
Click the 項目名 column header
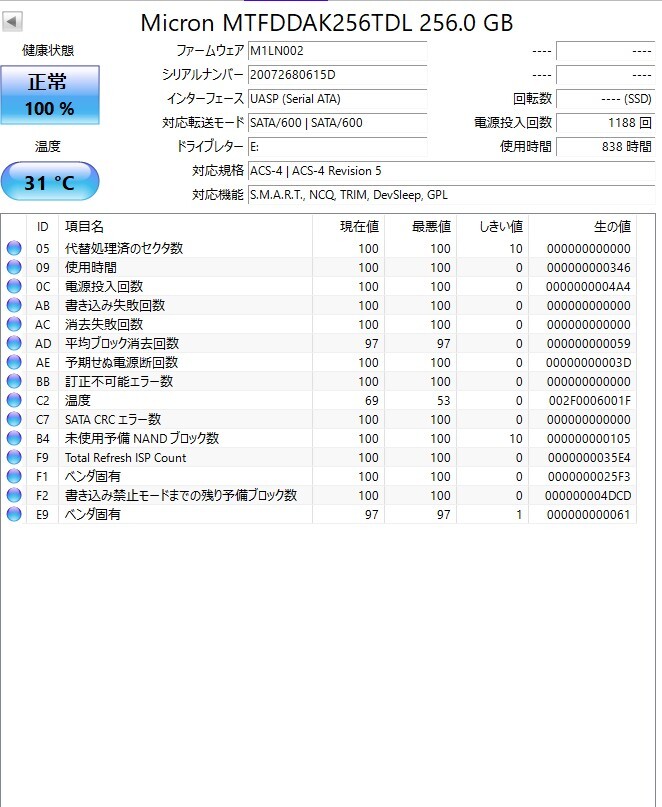185,226
